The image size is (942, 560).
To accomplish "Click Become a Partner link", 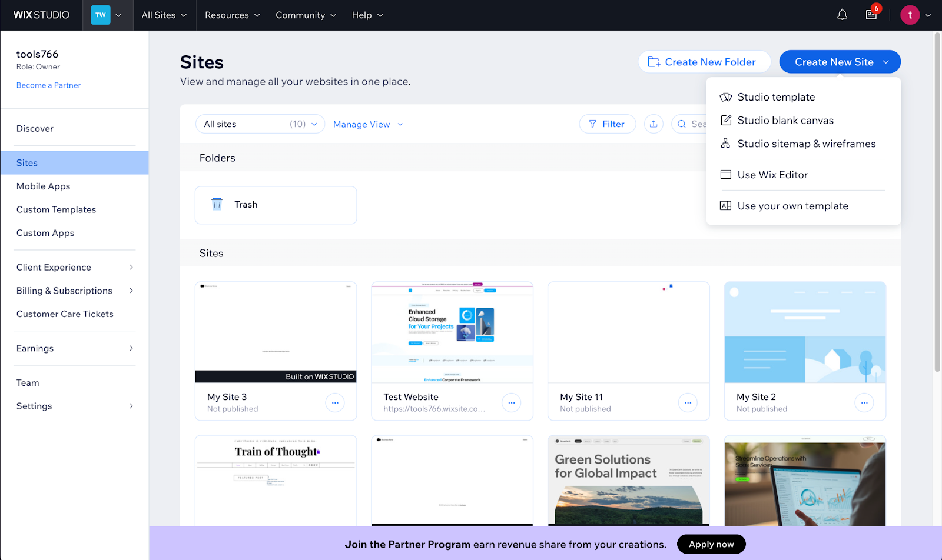I will click(x=48, y=85).
